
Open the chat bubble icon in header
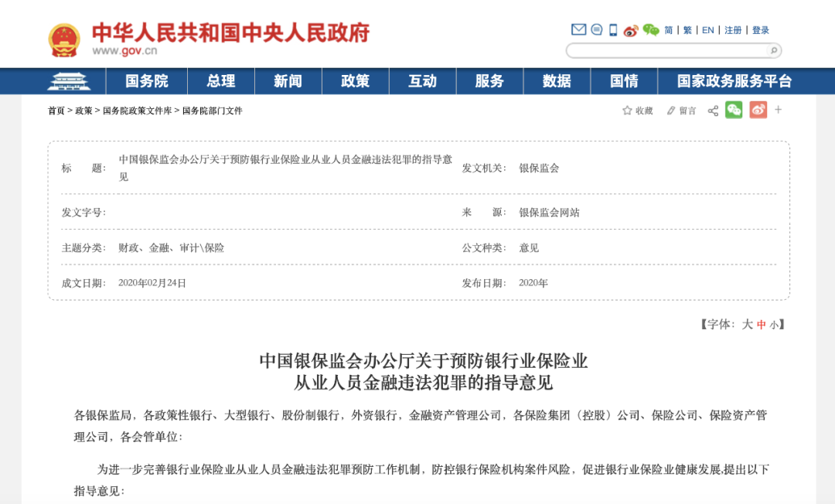(597, 30)
